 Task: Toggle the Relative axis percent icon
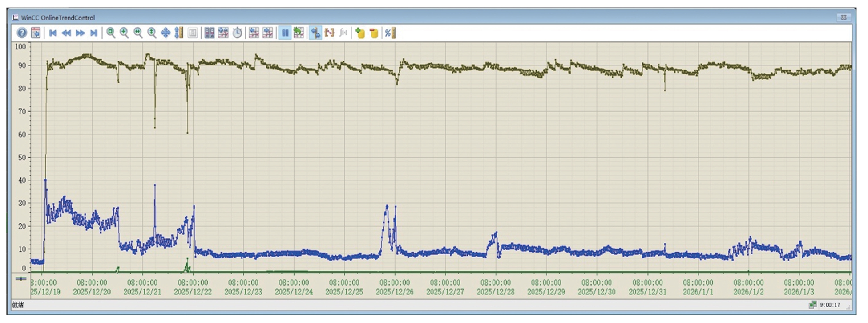(390, 33)
